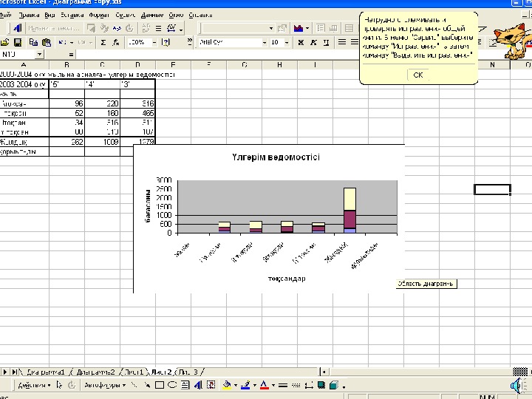Click the AutoSum sigma icon
This screenshot has height=399, width=532.
pyautogui.click(x=103, y=42)
